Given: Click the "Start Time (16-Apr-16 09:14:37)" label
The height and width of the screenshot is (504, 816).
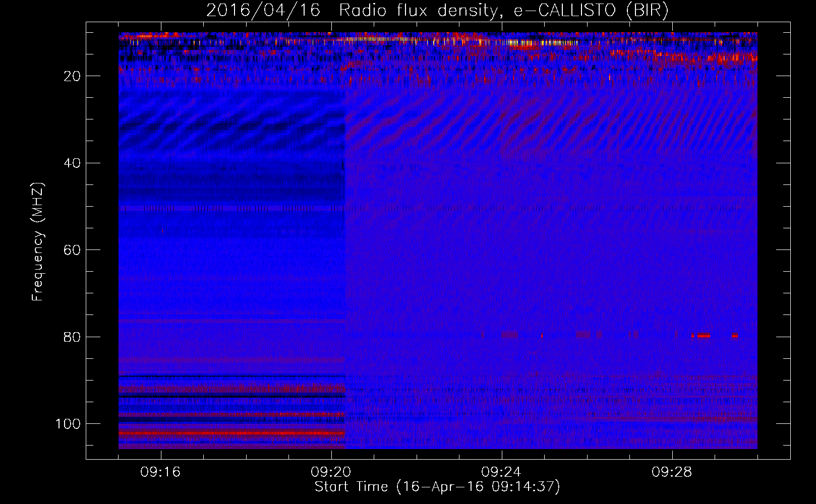Looking at the screenshot, I should coord(437,487).
